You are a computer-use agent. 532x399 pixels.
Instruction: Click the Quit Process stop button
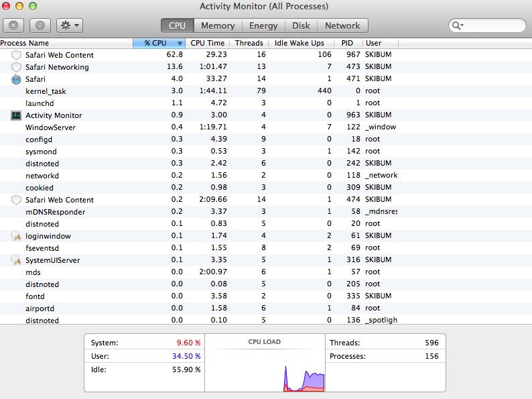pos(13,25)
